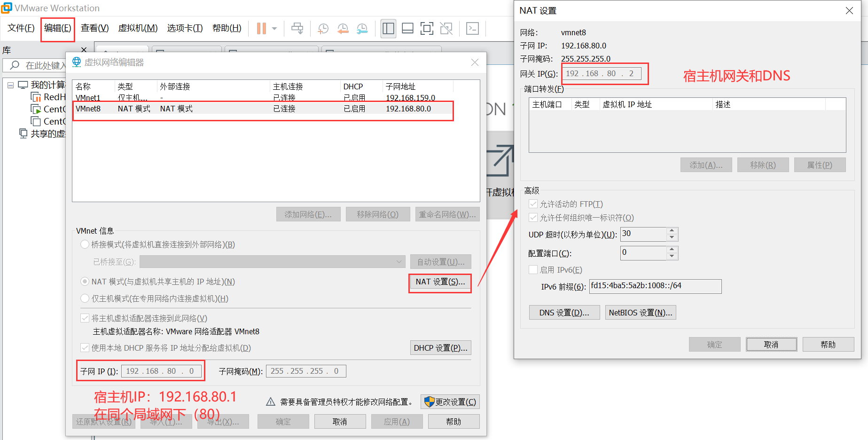868x440 pixels.
Task: Close the NAT 设置 dialog with X
Action: pyautogui.click(x=849, y=10)
